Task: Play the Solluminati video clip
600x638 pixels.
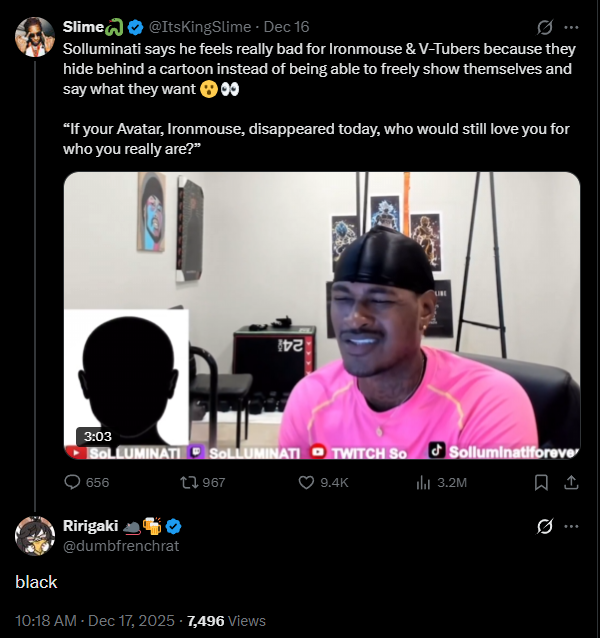Action: (x=322, y=315)
